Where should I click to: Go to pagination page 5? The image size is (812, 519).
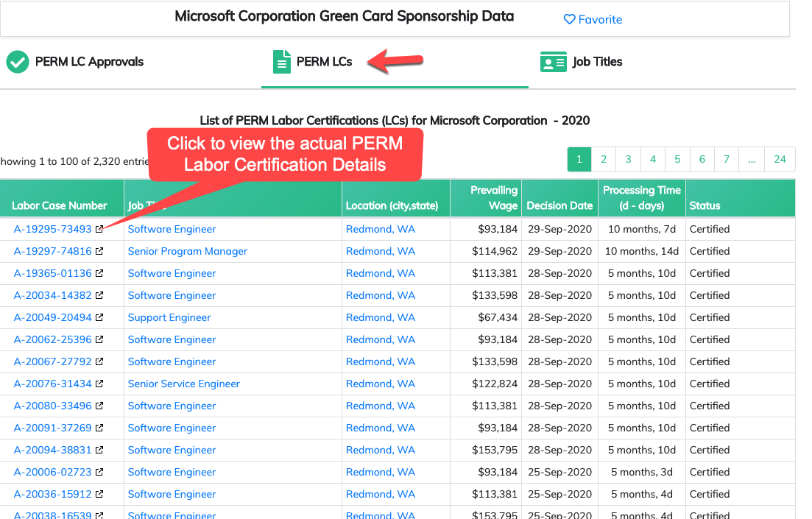click(x=677, y=160)
